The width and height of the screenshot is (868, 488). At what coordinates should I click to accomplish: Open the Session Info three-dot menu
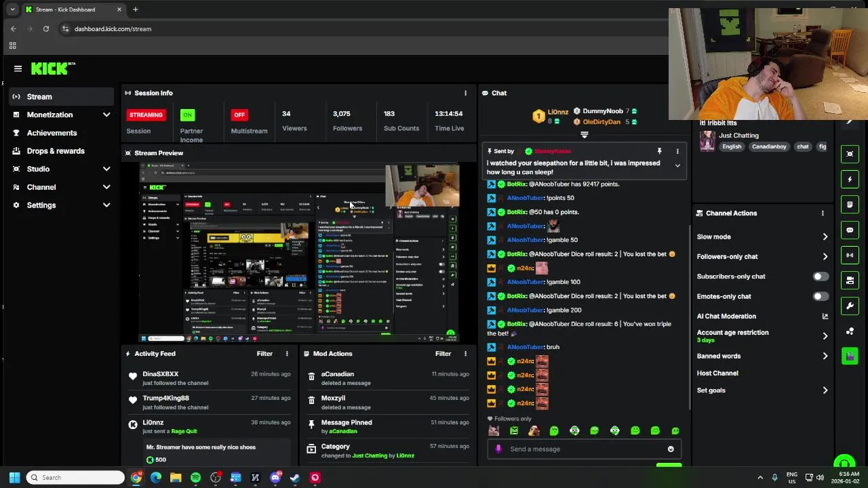coord(465,93)
